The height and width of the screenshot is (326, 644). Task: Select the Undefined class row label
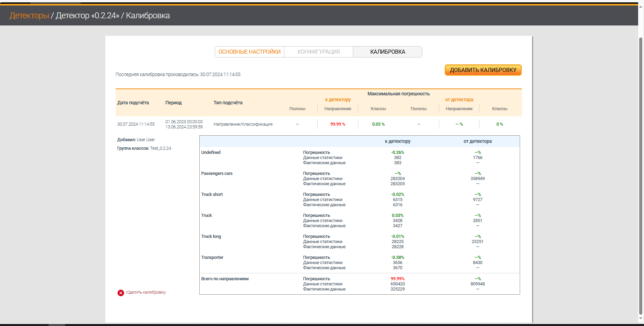tap(211, 153)
